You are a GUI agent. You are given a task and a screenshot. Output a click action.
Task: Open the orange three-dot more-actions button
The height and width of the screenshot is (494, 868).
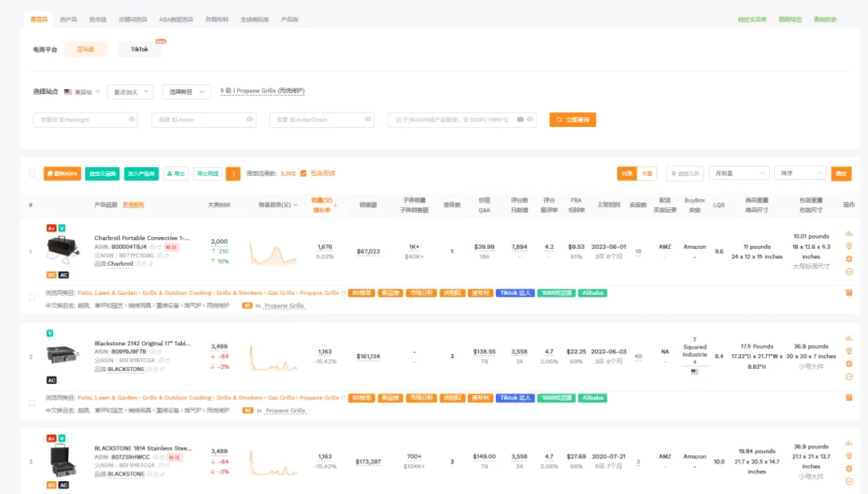(x=233, y=174)
